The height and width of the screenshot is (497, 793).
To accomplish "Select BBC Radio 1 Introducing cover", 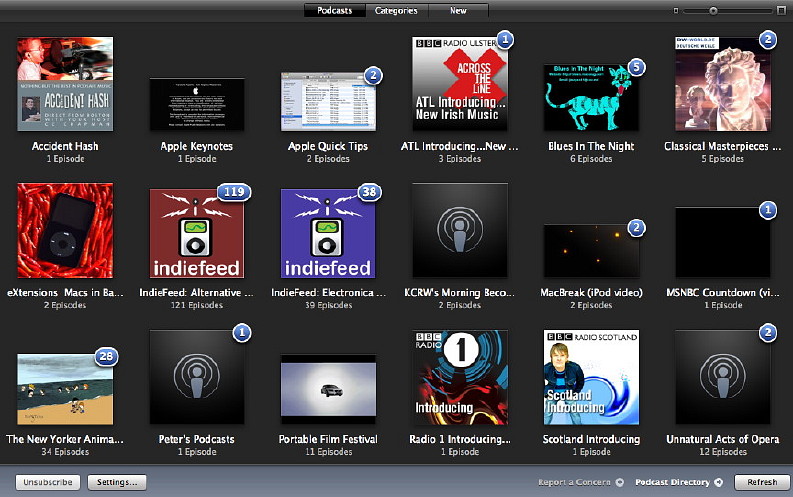I will tap(460, 377).
